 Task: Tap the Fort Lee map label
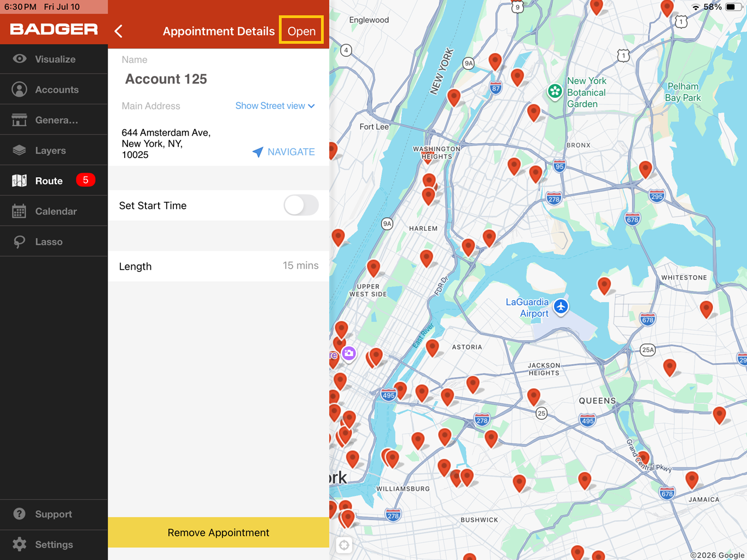point(374,126)
